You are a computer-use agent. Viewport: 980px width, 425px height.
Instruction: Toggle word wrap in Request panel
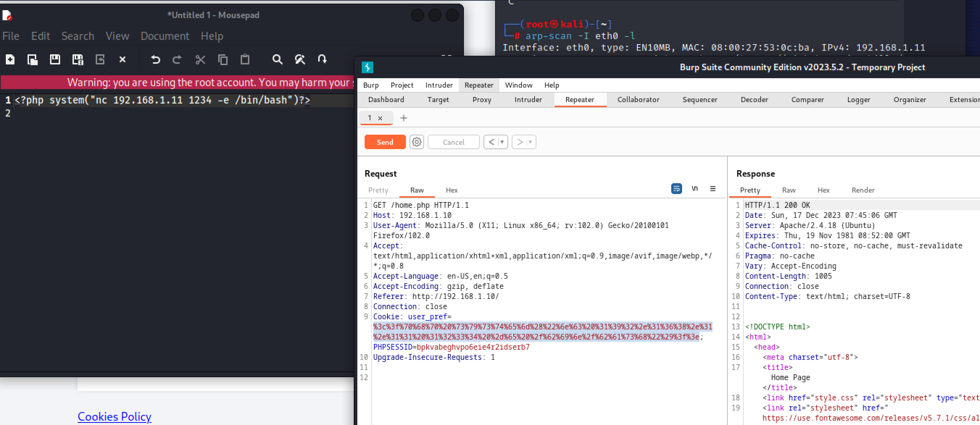[676, 189]
